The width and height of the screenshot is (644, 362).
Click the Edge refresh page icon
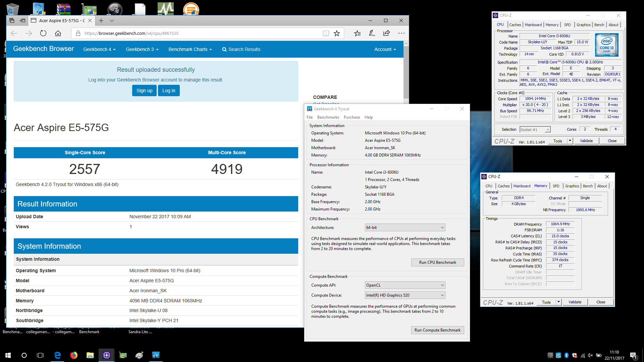pos(43,33)
